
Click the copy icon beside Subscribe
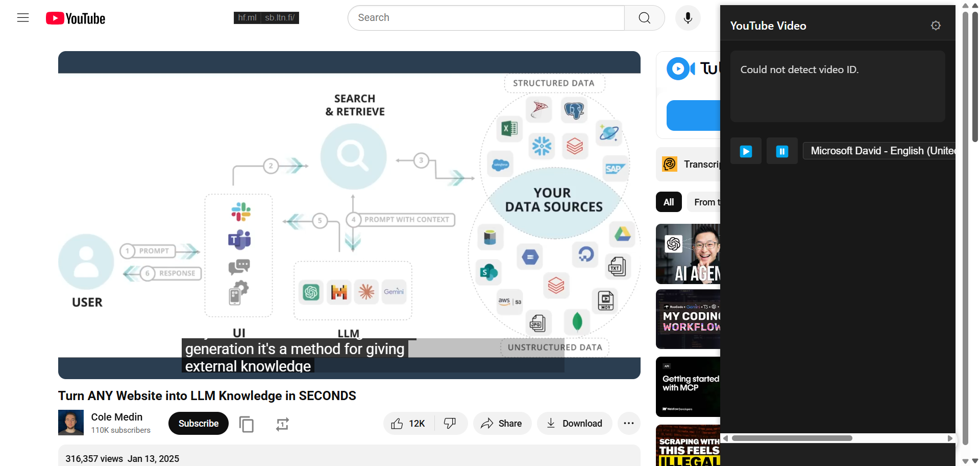pos(247,424)
